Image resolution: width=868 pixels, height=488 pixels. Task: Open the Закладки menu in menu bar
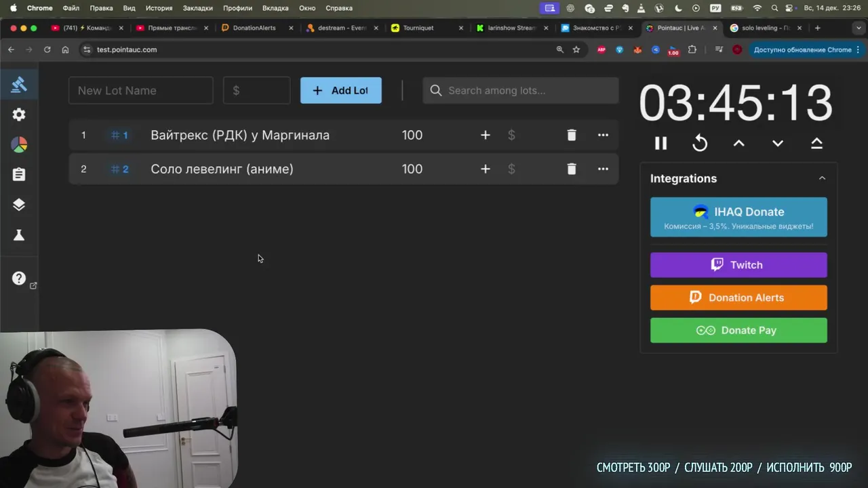198,8
